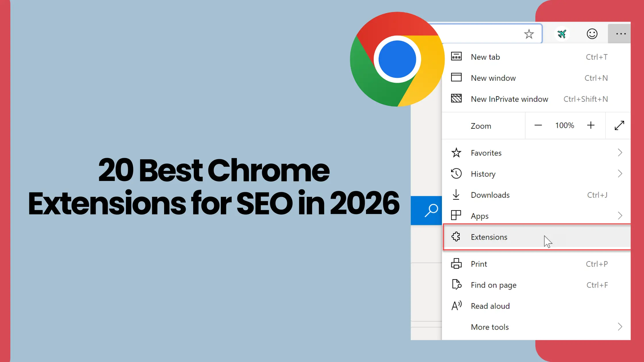Screen dimensions: 644x362
Task: Open the Extensions puzzle piece icon
Action: (456, 237)
